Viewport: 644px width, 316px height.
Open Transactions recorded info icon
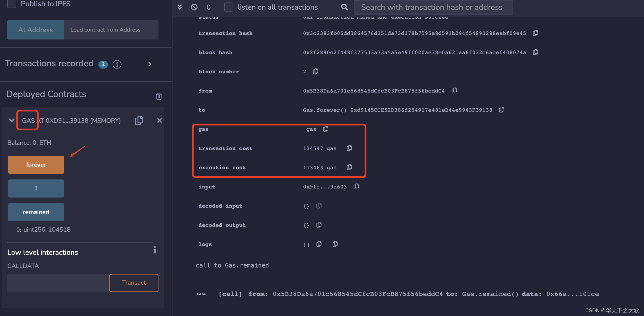pos(117,64)
